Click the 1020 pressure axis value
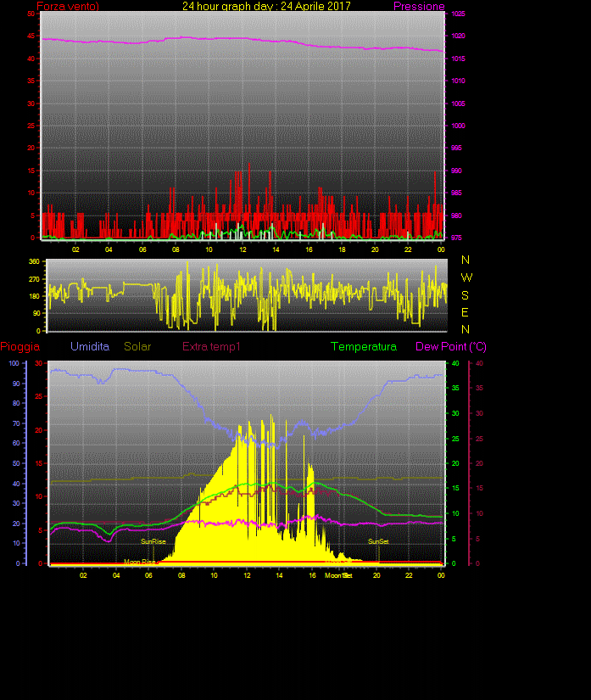591x700 pixels. pos(458,36)
